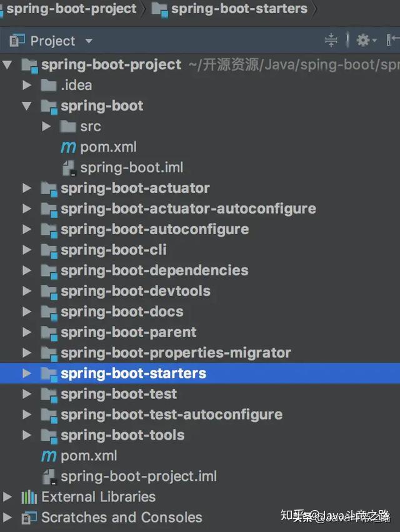Expand External Libraries node
This screenshot has width=400, height=532.
pyautogui.click(x=7, y=496)
